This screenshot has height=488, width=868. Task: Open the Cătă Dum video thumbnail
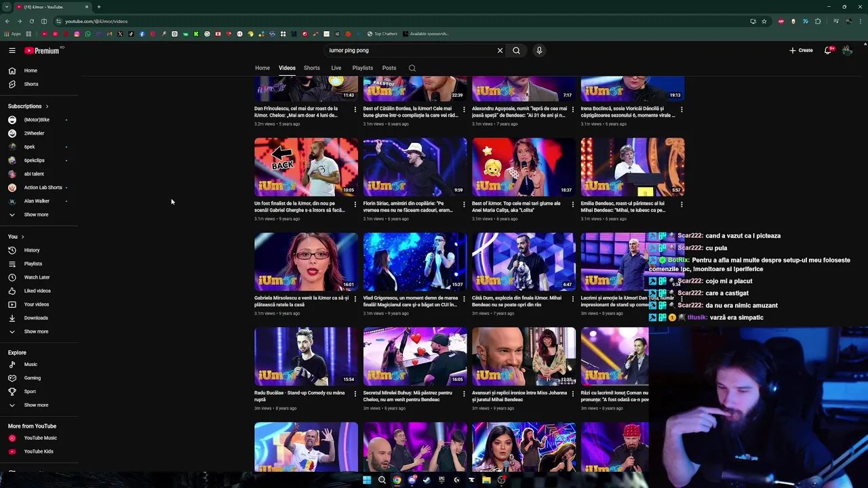tap(524, 262)
